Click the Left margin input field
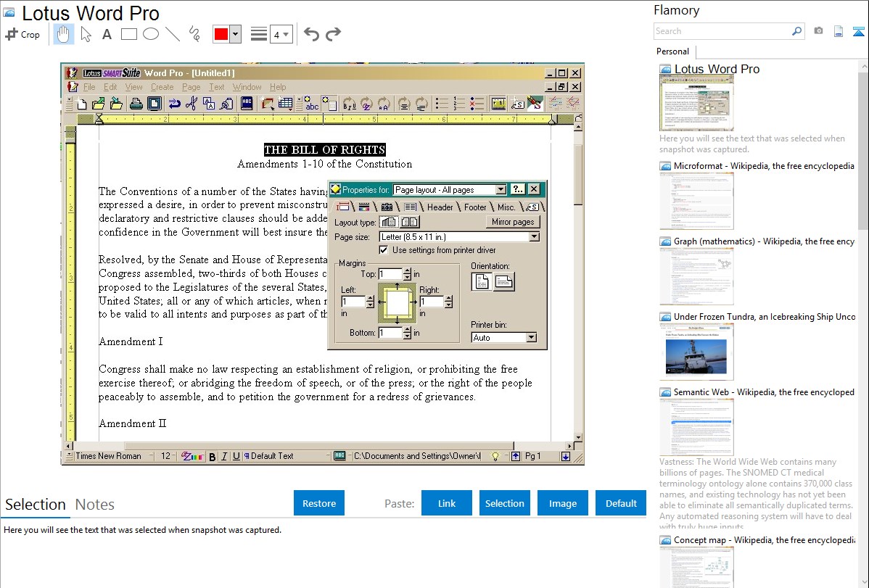 tap(353, 302)
